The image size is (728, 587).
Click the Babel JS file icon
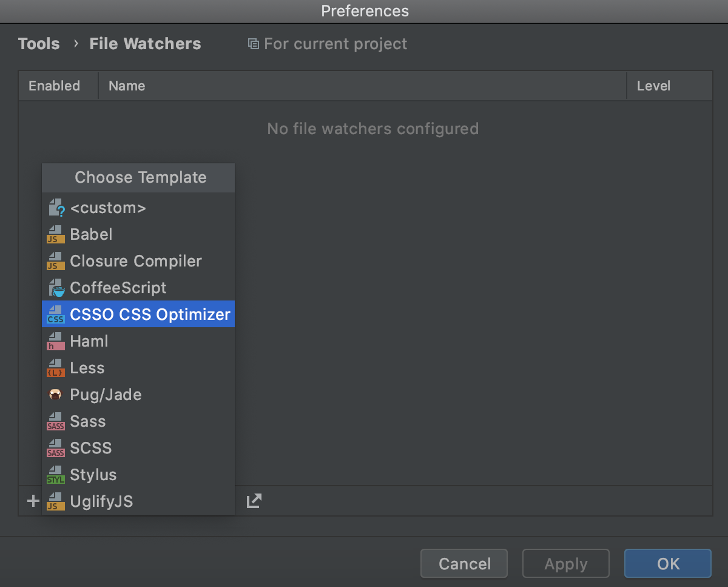point(55,234)
